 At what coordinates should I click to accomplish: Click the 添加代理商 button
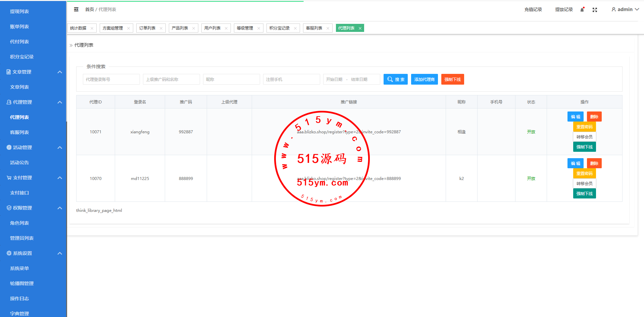pyautogui.click(x=424, y=79)
